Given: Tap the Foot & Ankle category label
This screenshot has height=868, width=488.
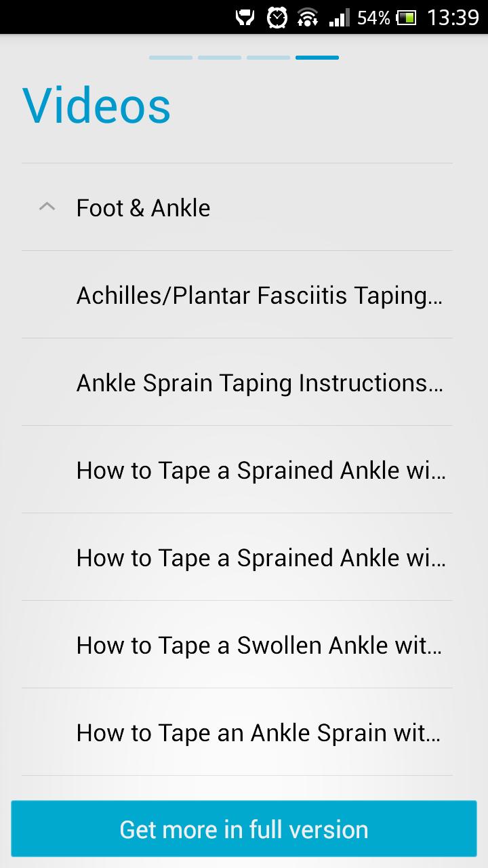Looking at the screenshot, I should coord(143,208).
